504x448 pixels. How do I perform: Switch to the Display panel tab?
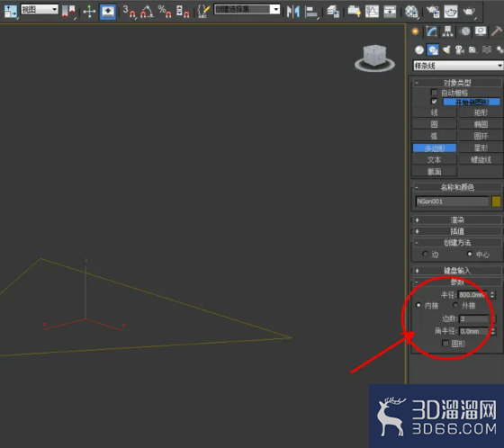pos(481,31)
